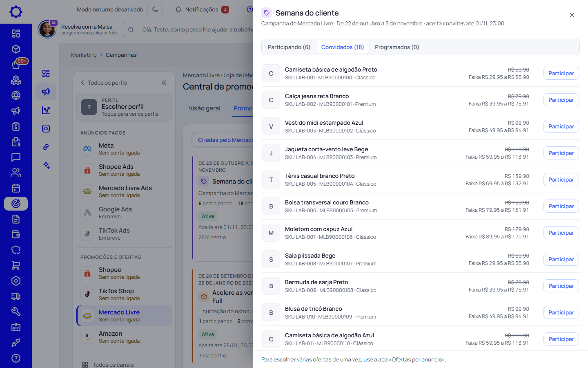588x368 pixels.
Task: Open the Escolher perfil selector
Action: [x=124, y=107]
